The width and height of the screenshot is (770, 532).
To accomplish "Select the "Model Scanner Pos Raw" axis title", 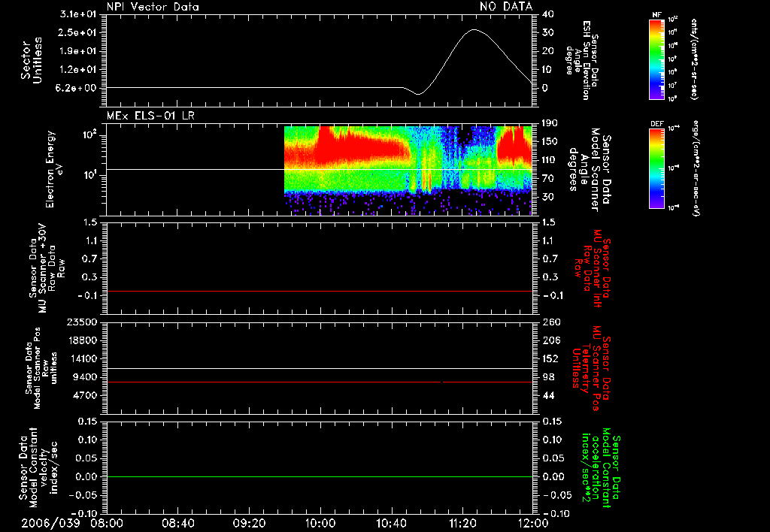I will coord(42,369).
